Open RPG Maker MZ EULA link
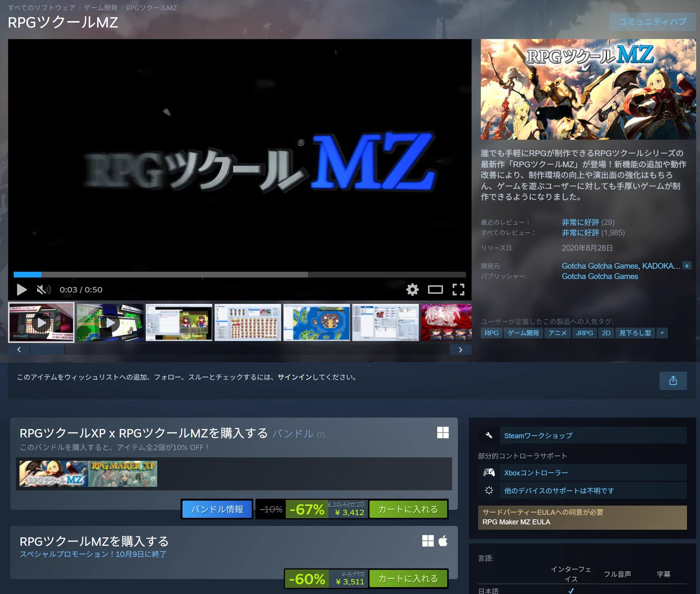 516,522
